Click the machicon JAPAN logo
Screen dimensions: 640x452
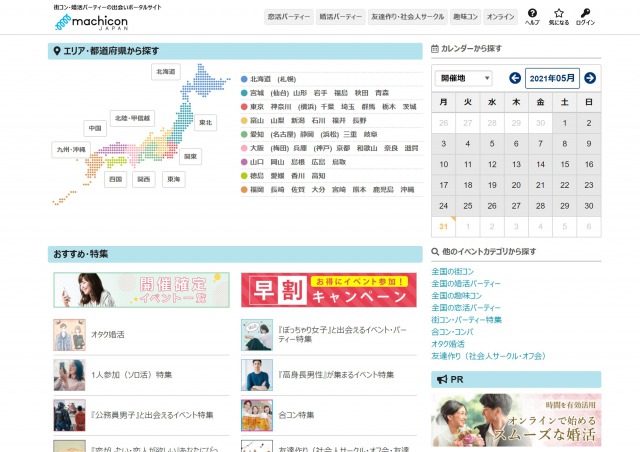pos(91,22)
